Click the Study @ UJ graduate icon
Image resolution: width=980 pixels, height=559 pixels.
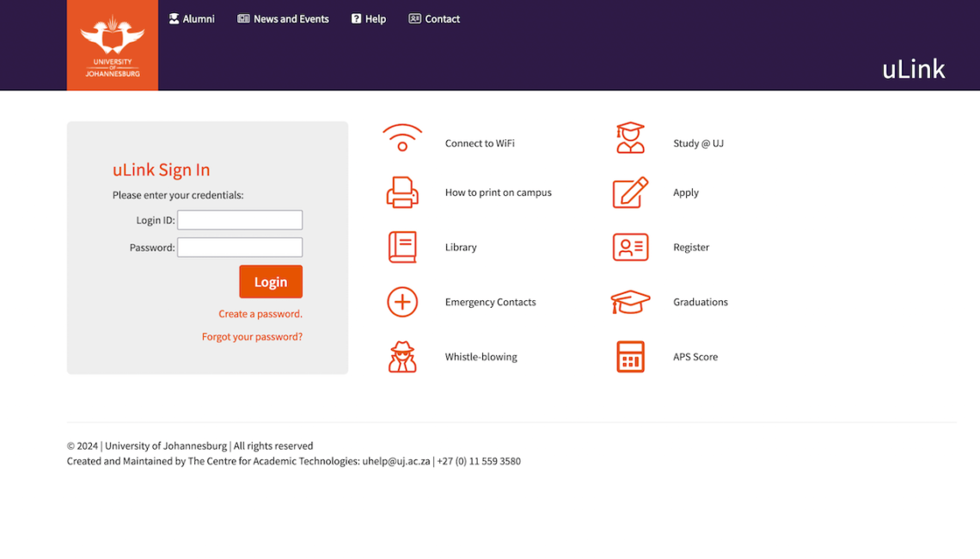pyautogui.click(x=630, y=138)
